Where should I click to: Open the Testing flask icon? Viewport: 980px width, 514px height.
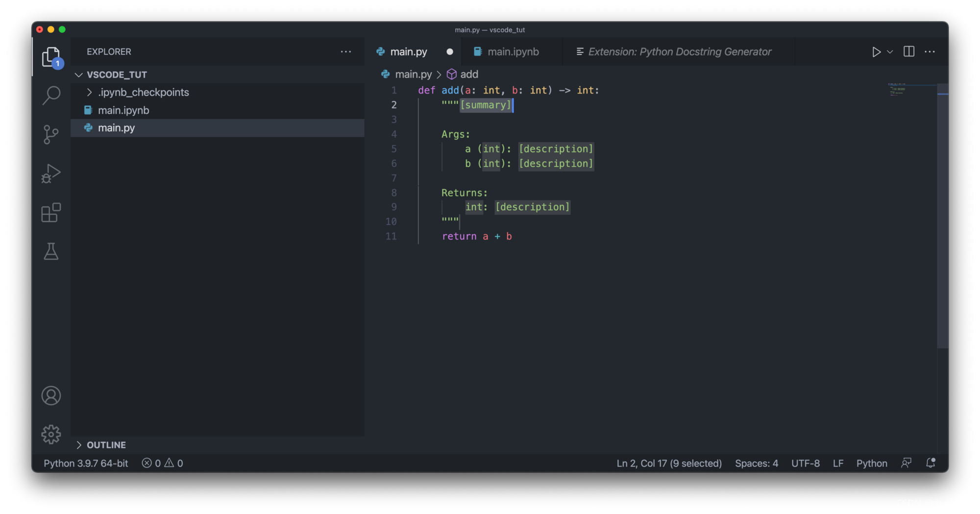[51, 252]
